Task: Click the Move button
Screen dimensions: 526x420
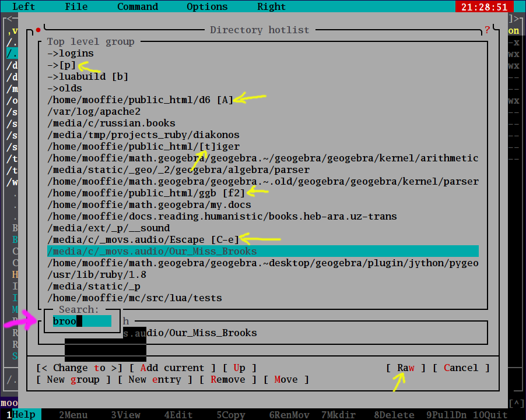Action: coord(286,379)
